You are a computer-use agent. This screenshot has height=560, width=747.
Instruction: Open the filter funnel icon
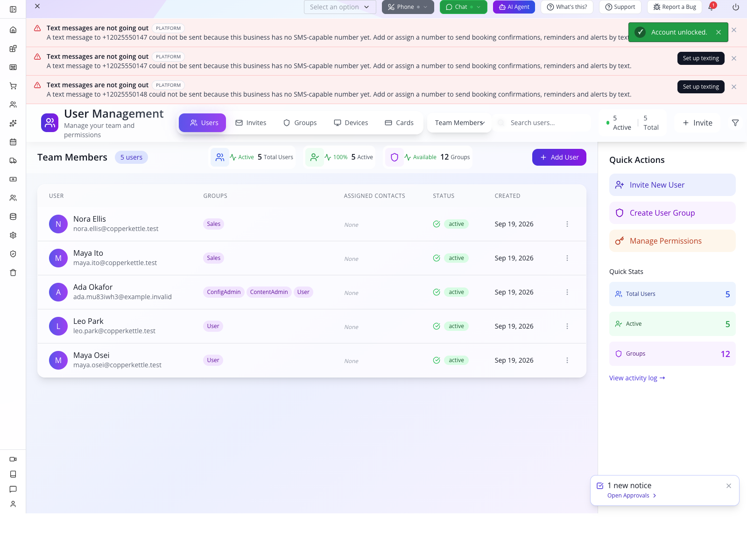point(735,123)
